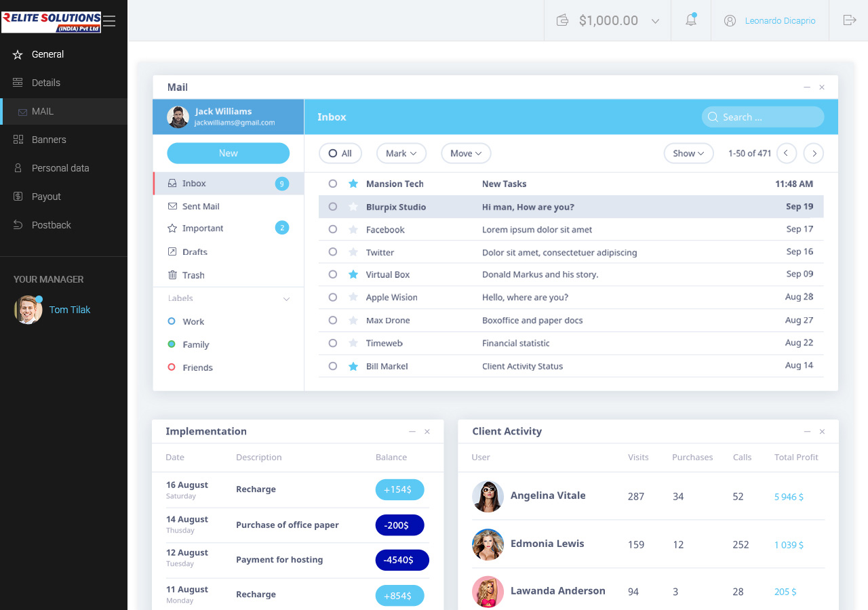Open the Mark dropdown
The height and width of the screenshot is (610, 868).
pyautogui.click(x=401, y=153)
